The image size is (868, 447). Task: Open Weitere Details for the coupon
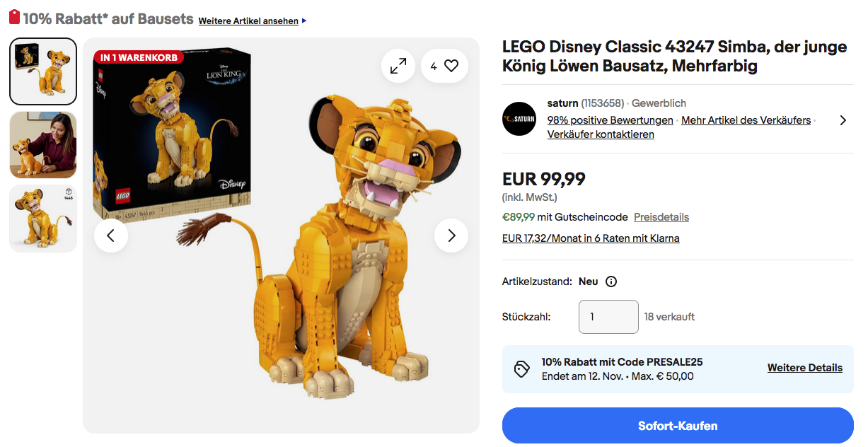[x=804, y=368]
